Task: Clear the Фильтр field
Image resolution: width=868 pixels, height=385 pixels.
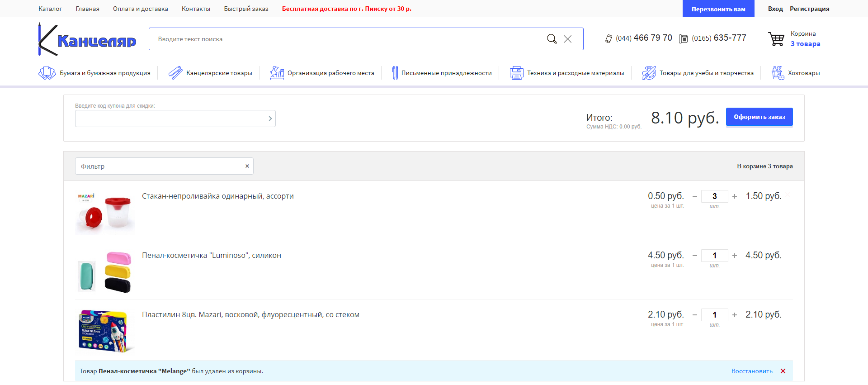Action: click(x=247, y=166)
